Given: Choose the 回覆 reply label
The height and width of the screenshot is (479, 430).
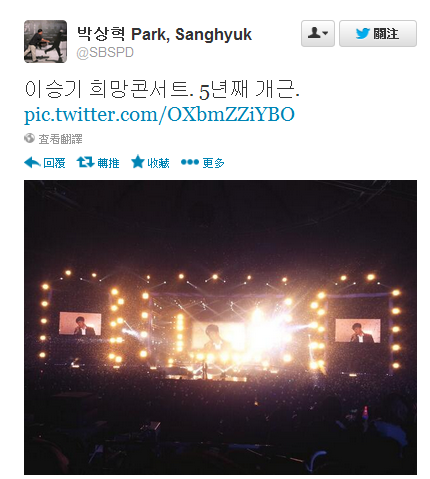Looking at the screenshot, I should pos(54,163).
